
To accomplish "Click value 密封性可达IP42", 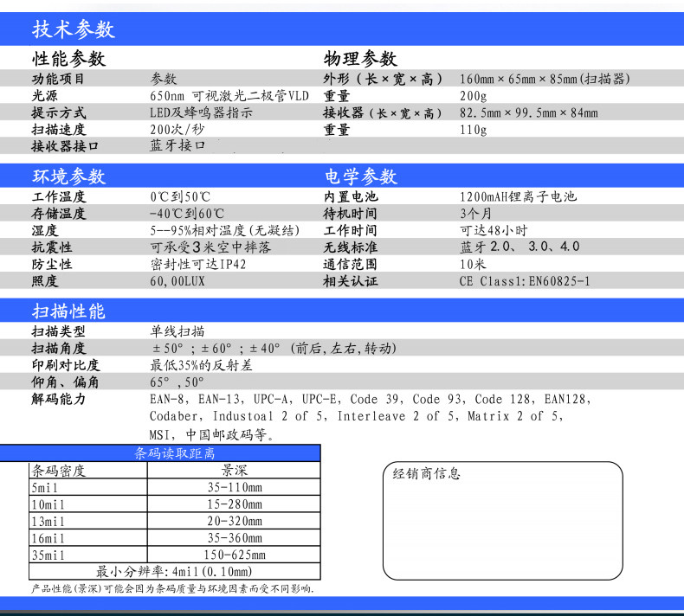I will click(197, 264).
